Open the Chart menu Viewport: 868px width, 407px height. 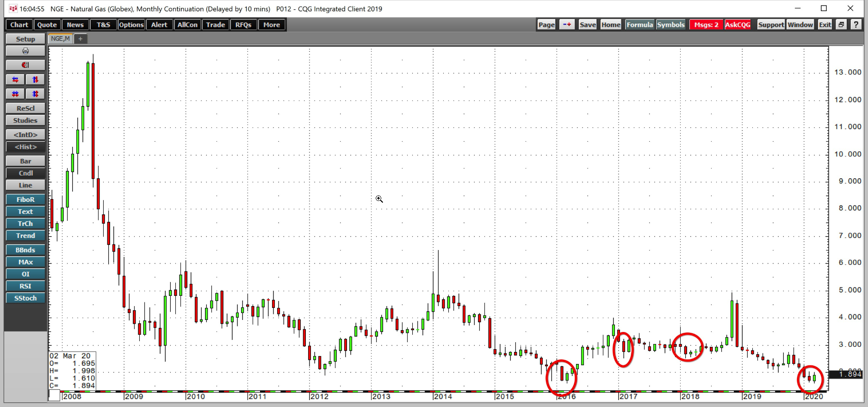[19, 25]
